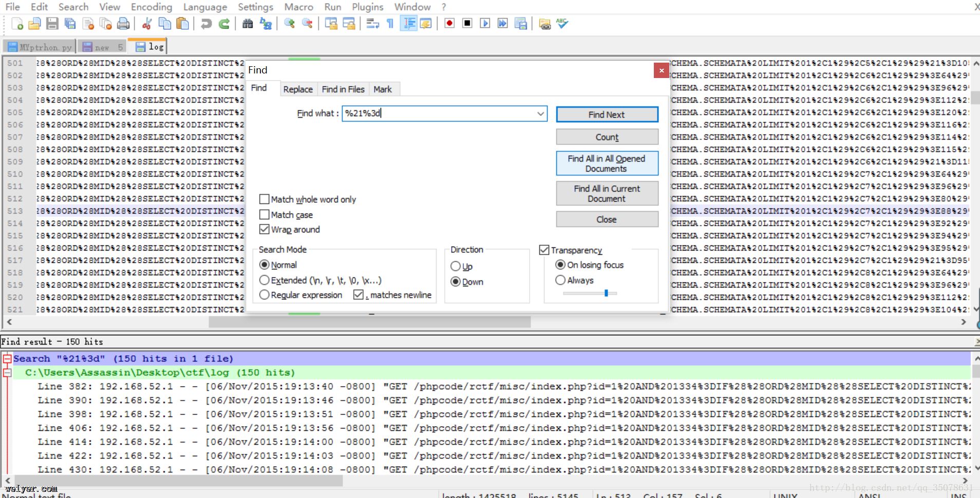
Task: Collapse the Search "%21%3d" results node
Action: click(x=7, y=359)
